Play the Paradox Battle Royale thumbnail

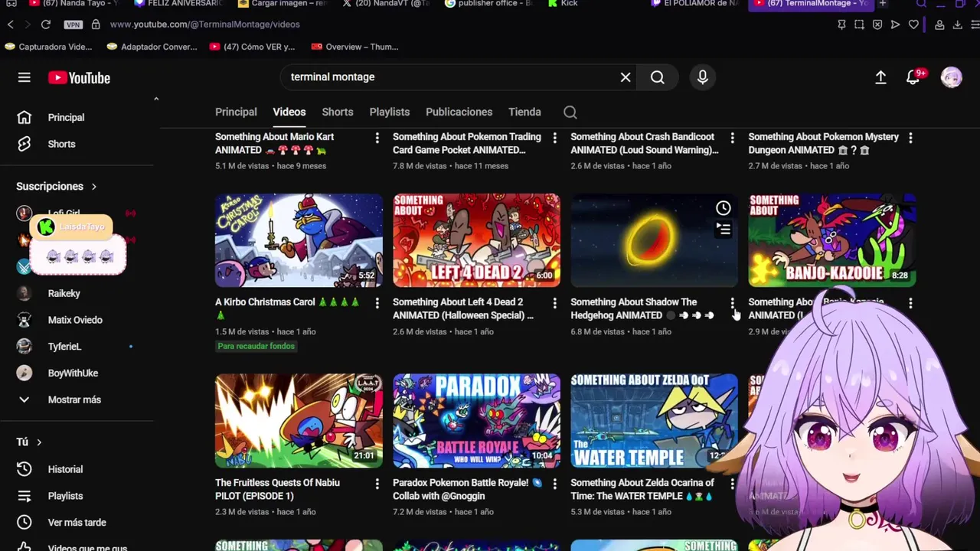click(476, 421)
